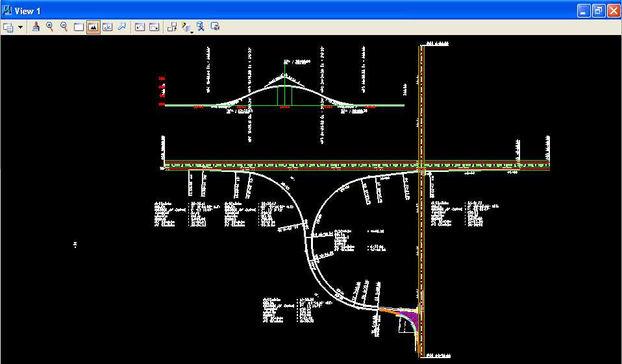The image size is (622, 364).
Task: Choose the Rotate View tool
Action: point(107,27)
